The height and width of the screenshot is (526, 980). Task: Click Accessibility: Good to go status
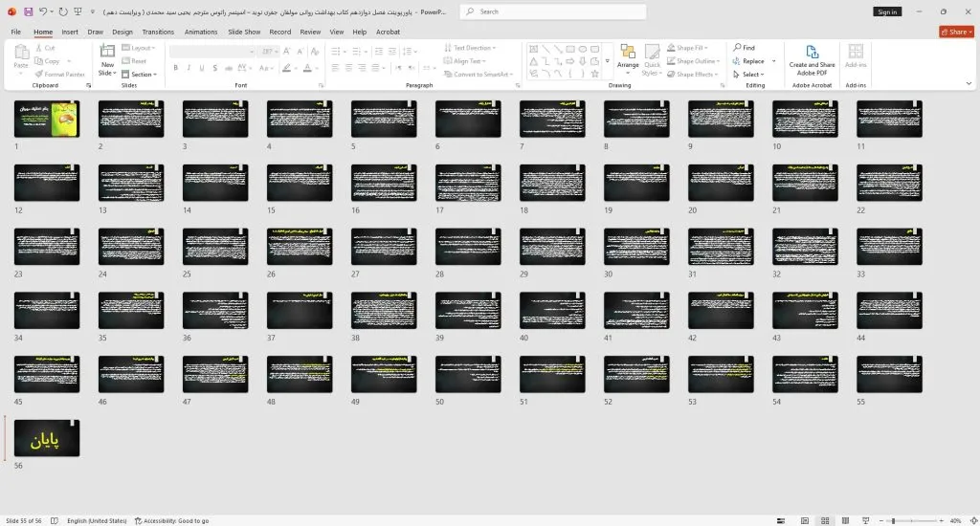click(172, 520)
